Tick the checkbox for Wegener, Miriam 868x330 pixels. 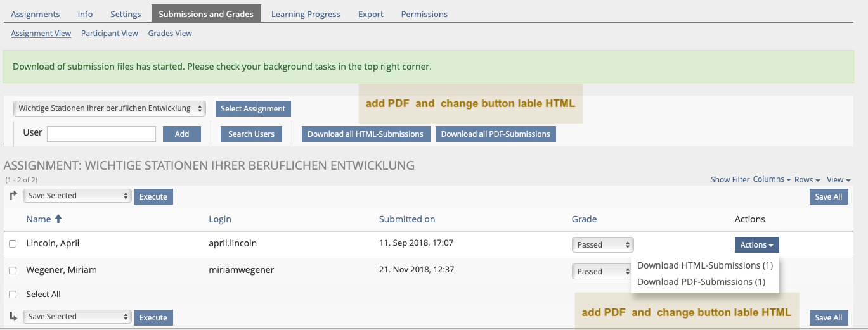tap(13, 270)
